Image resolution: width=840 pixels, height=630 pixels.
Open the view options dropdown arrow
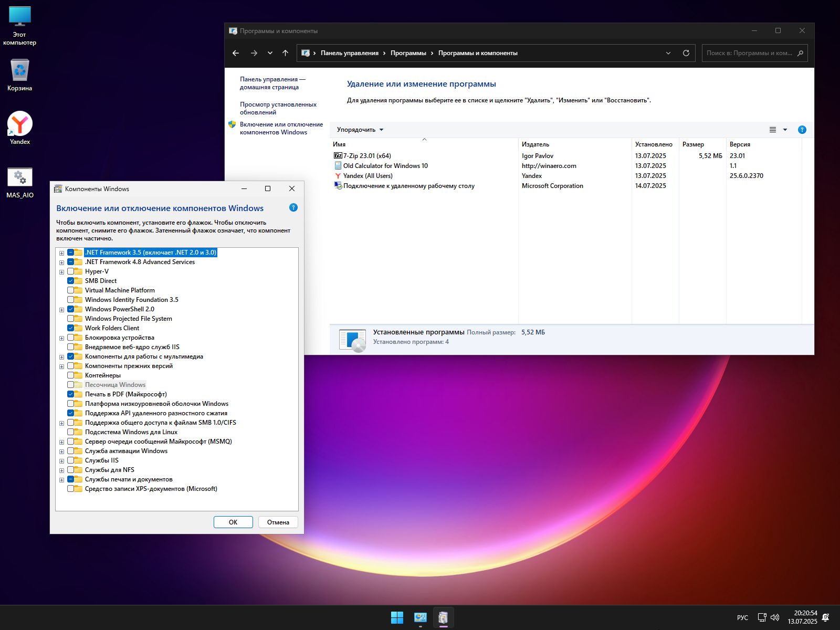[785, 130]
